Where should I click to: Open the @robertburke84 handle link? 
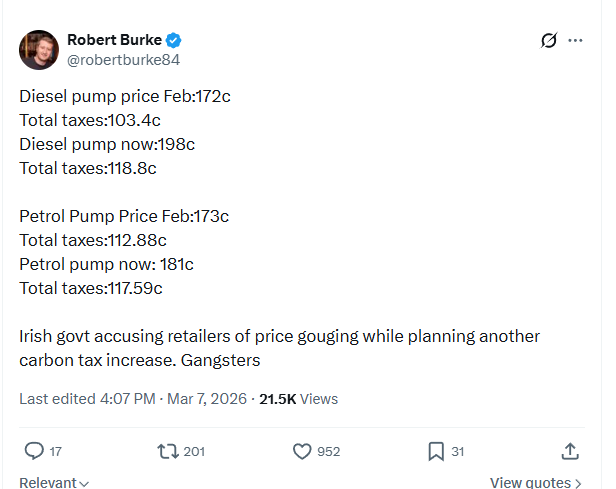[x=123, y=60]
